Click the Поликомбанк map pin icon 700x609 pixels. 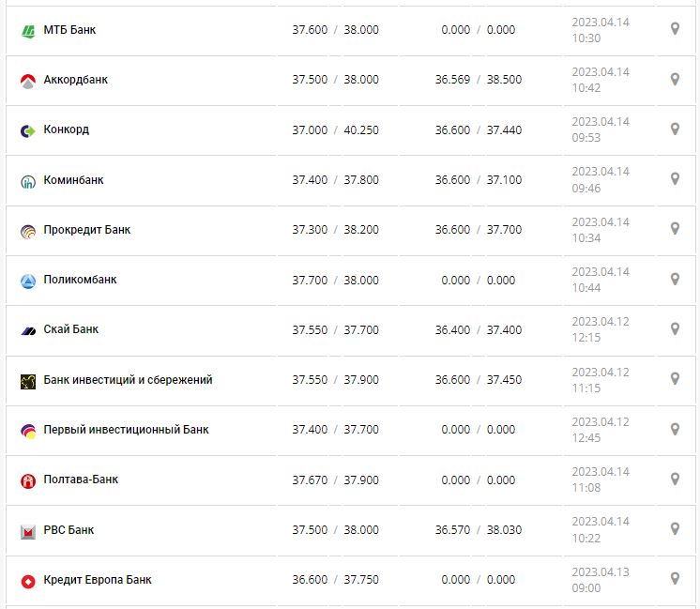675,280
